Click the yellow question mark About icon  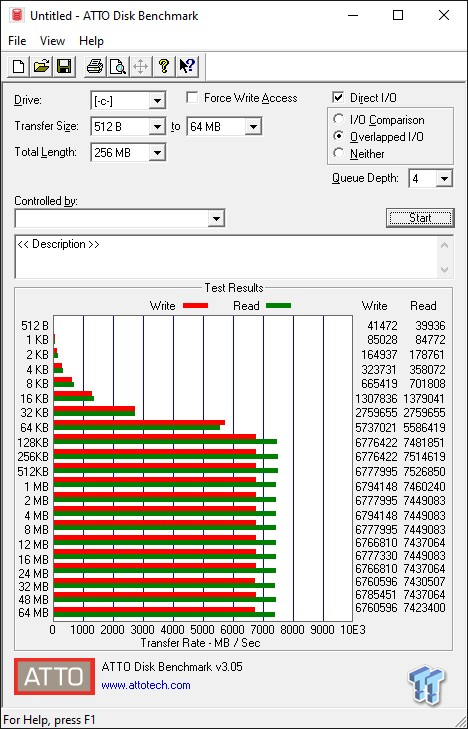click(x=163, y=66)
